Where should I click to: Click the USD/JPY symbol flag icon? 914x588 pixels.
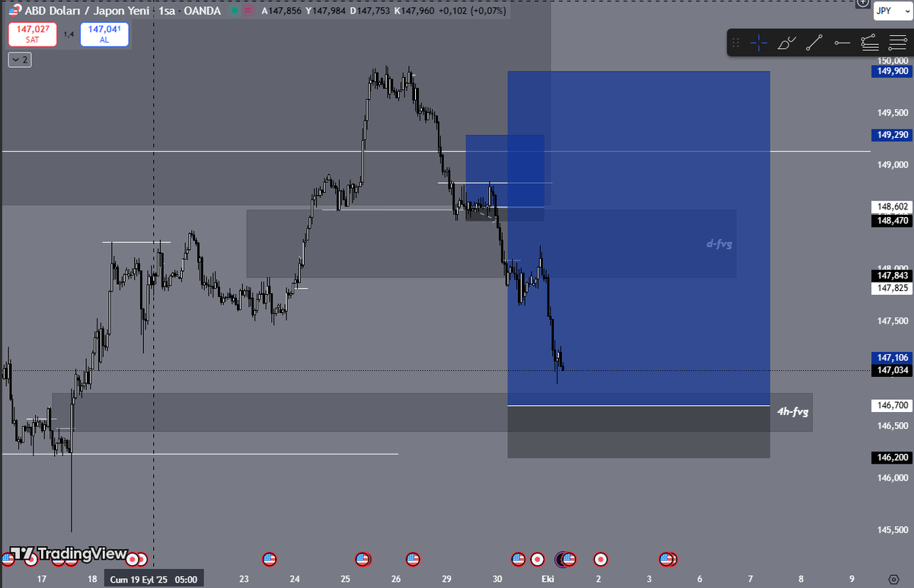pos(14,11)
